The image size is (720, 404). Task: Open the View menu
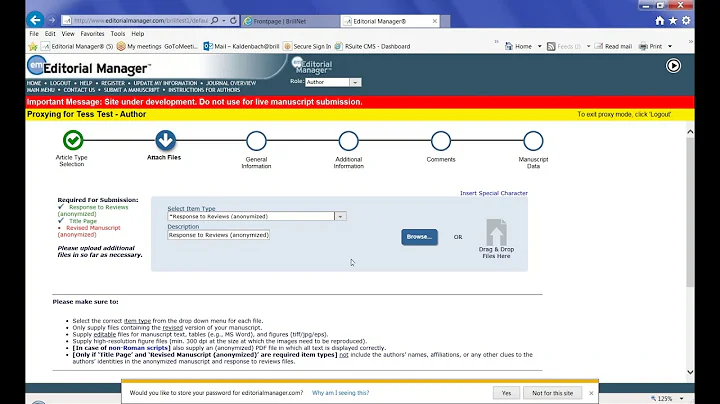68,34
